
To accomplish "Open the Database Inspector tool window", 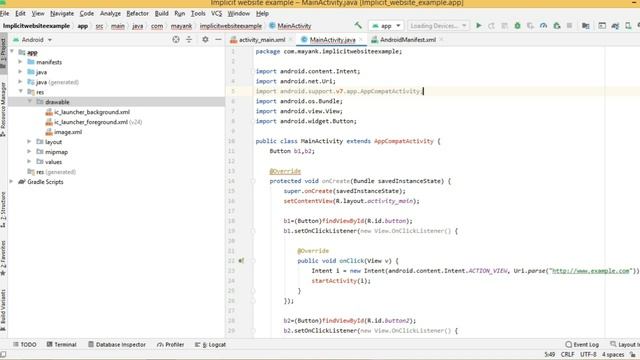I will click(x=117, y=344).
